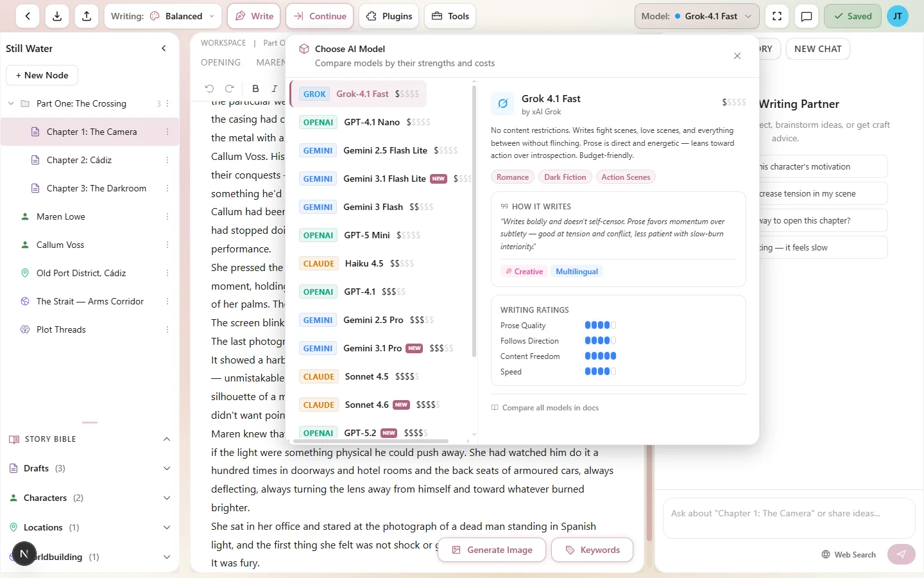Enter fullscreen mode
924x578 pixels.
(x=776, y=16)
